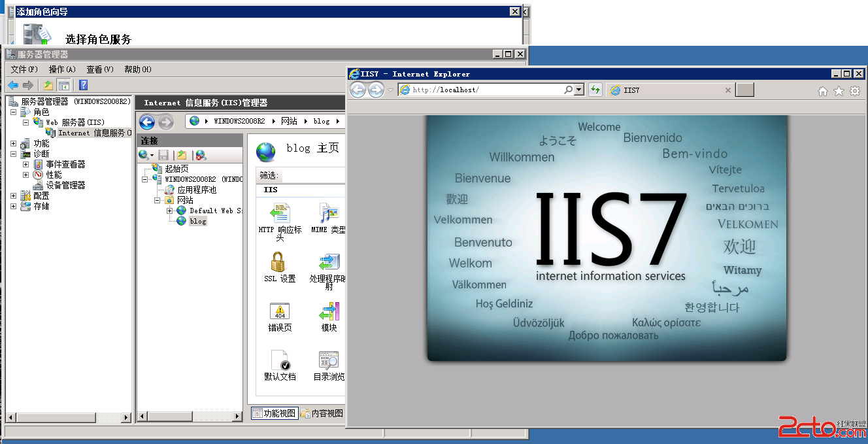Image resolution: width=868 pixels, height=444 pixels.
Task: Expand the 存储 node
Action: (13, 206)
